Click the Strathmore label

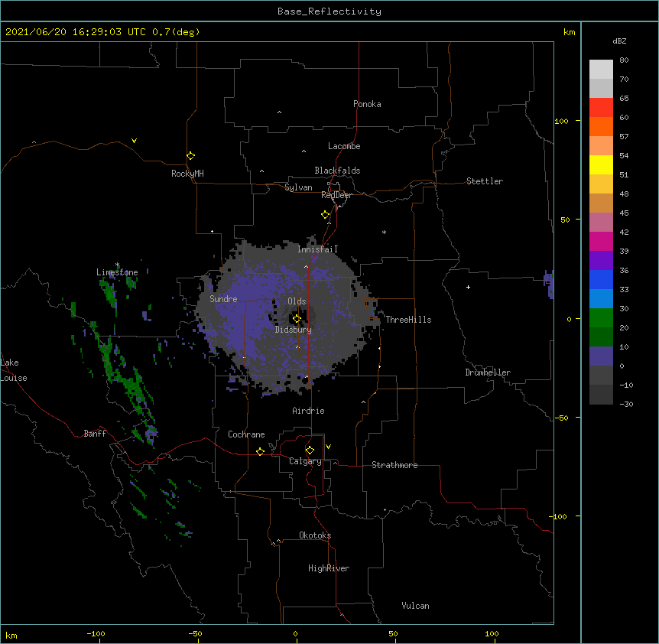pyautogui.click(x=394, y=465)
